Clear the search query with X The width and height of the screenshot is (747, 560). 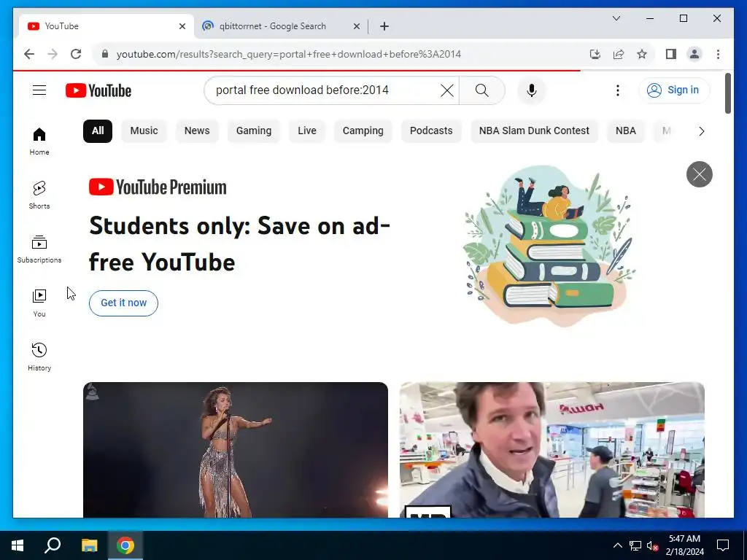click(447, 90)
